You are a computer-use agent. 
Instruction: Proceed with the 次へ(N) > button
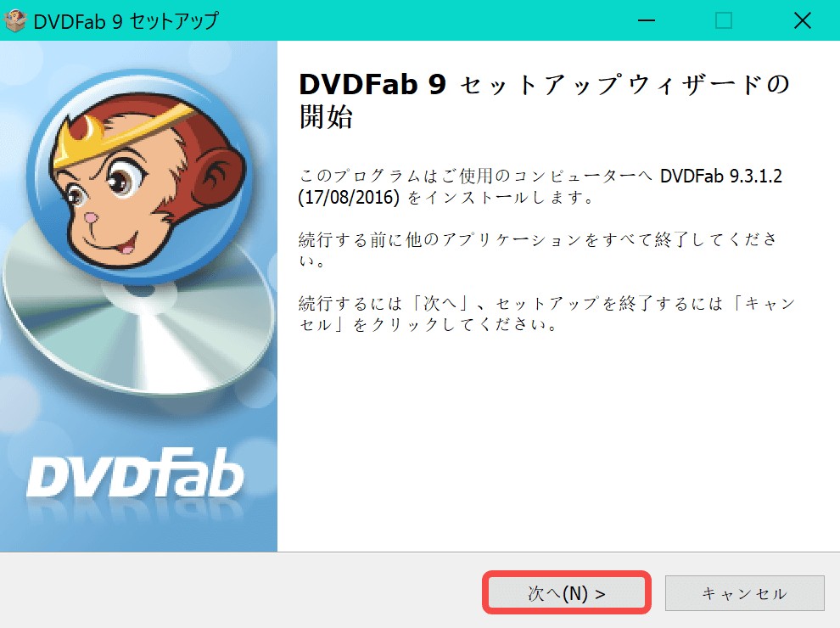pyautogui.click(x=567, y=592)
